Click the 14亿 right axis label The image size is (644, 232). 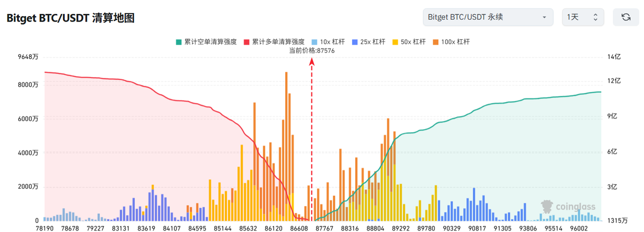point(614,57)
